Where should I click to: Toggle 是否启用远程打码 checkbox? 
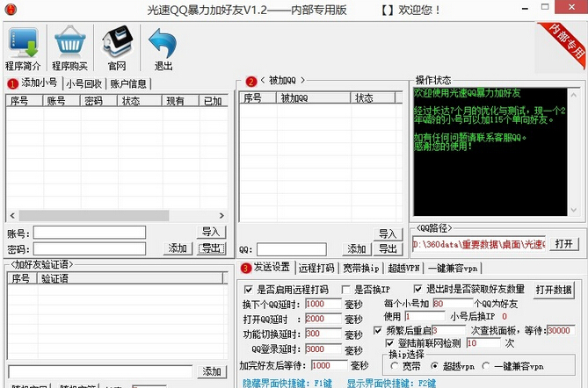point(248,290)
